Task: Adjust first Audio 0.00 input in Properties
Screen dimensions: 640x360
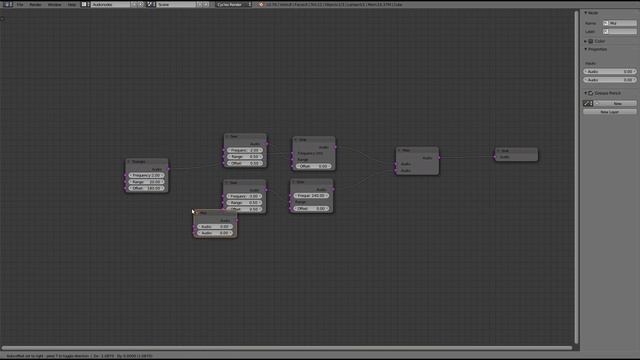Action: (610, 72)
